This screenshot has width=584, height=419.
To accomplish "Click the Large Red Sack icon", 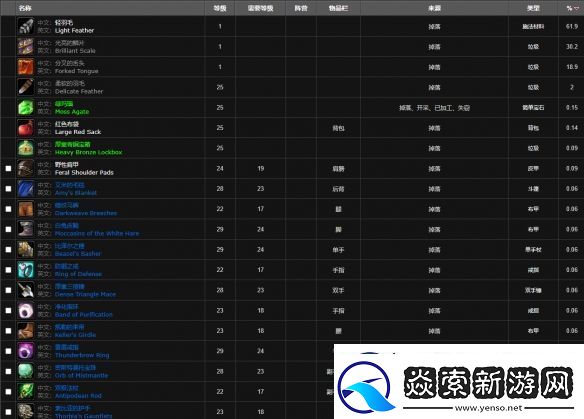I will [26, 128].
